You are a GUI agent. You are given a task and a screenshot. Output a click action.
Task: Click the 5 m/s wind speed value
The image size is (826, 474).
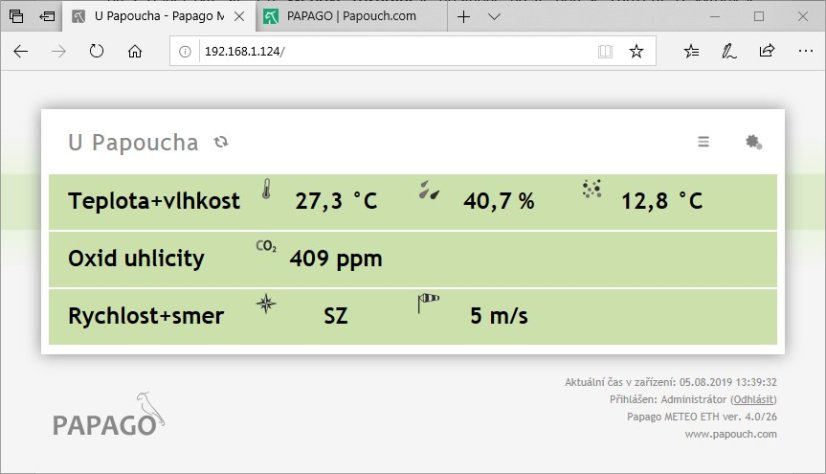(499, 316)
